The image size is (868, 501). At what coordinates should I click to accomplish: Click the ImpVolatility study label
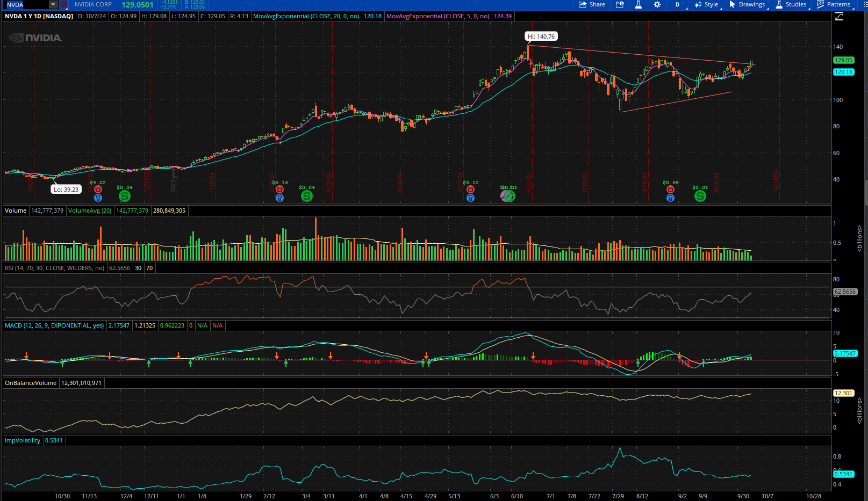click(x=23, y=440)
